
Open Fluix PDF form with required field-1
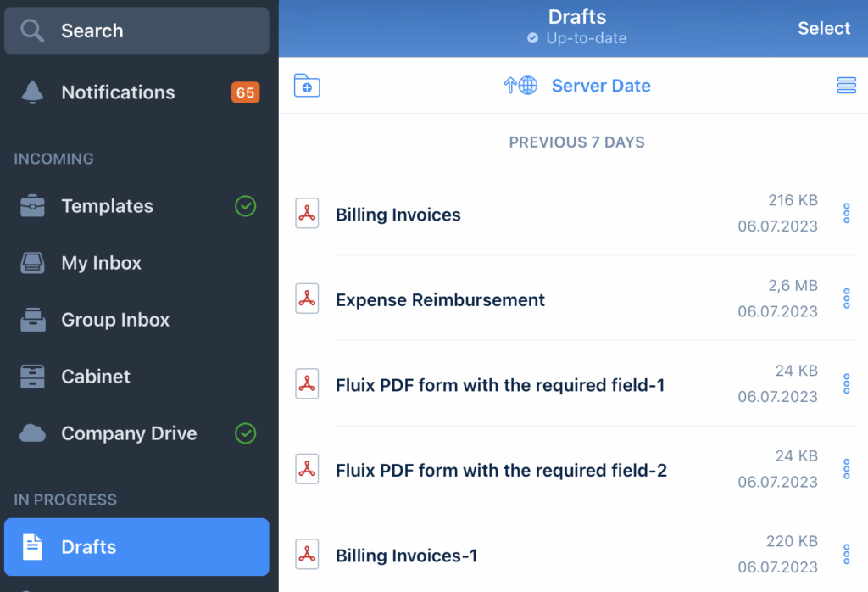[x=500, y=385]
